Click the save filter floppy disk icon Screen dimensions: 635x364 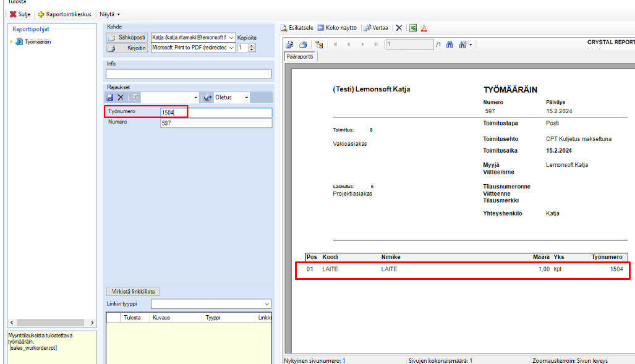(109, 98)
